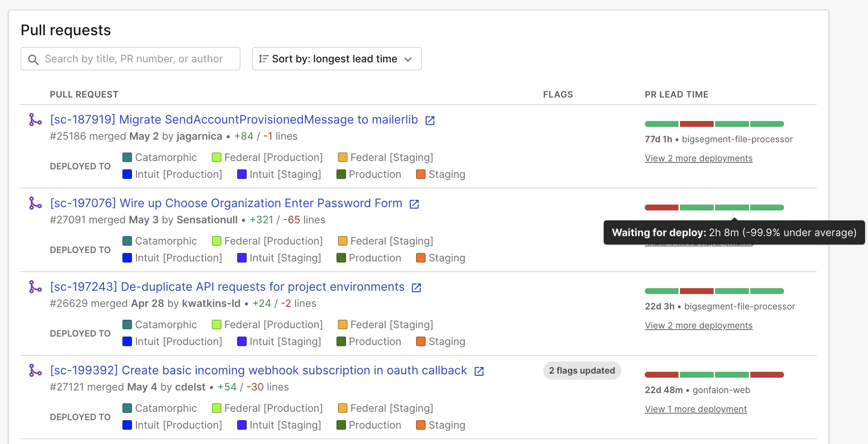
Task: Open sc-197076 in GitHub via external link icon
Action: (x=413, y=203)
